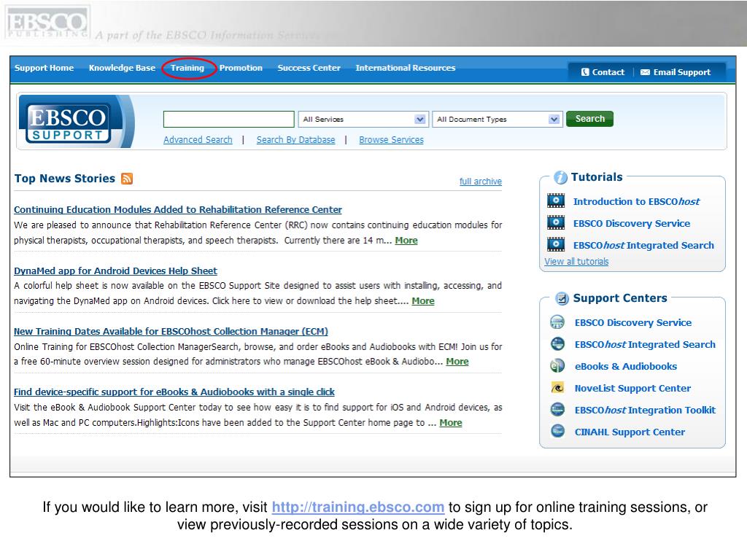The width and height of the screenshot is (747, 560).
Task: Click the EBSCO Support logo
Action: click(x=69, y=122)
